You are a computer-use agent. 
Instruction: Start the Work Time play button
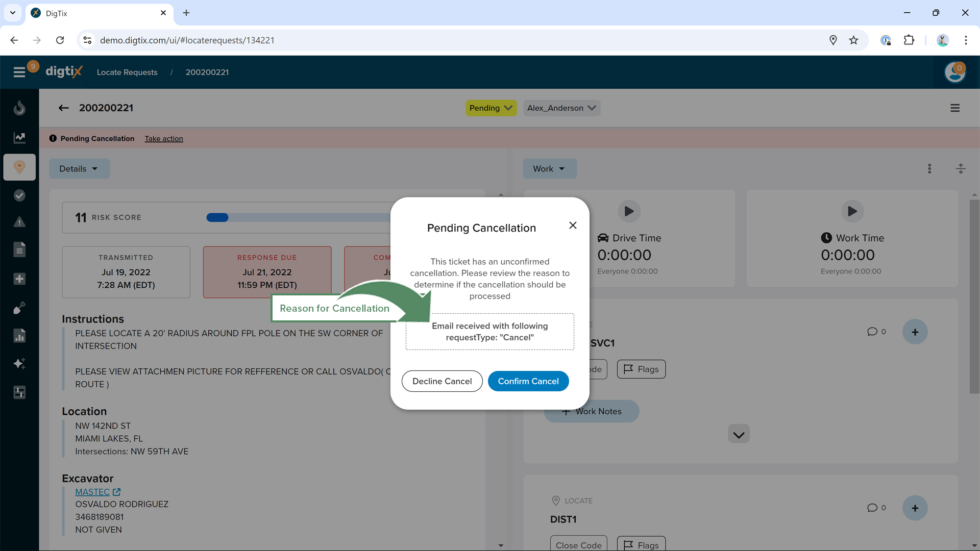(x=852, y=211)
